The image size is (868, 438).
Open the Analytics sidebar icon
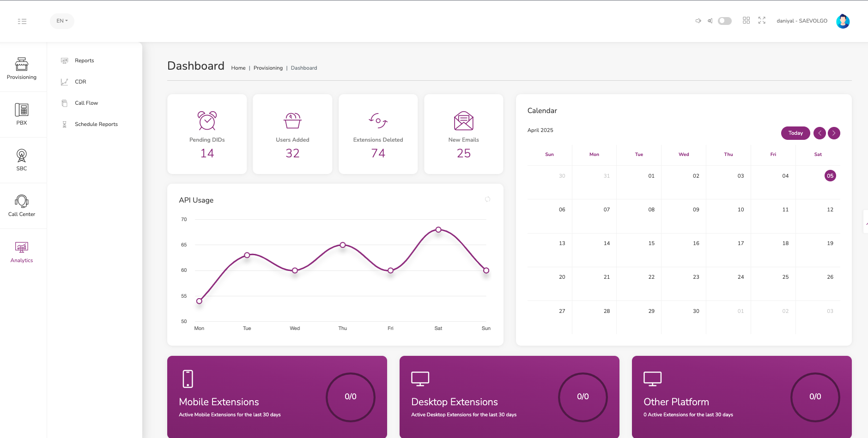(x=22, y=252)
